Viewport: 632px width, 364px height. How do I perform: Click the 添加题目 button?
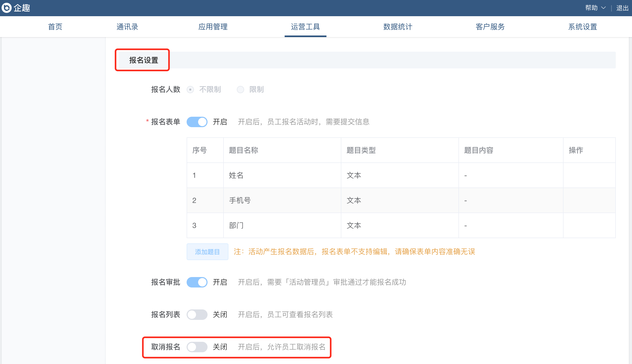click(x=208, y=252)
